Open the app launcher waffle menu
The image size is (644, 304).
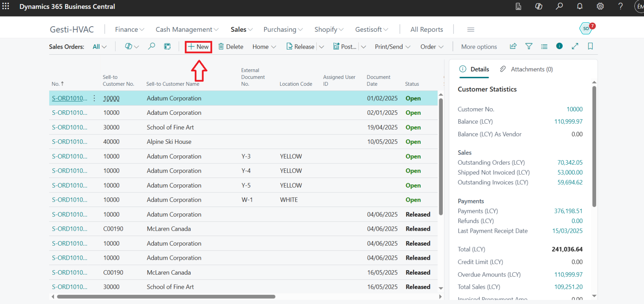6,6
